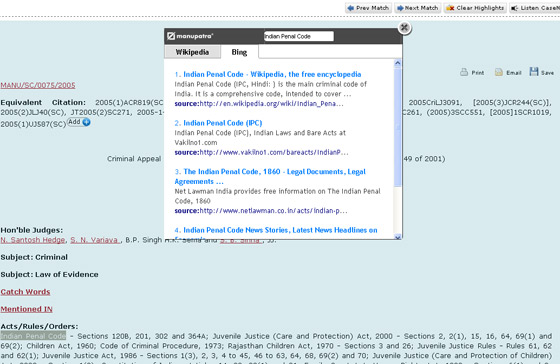Visit the netlawman.co.in source URL
Viewport: 560px width, 364px height.
click(x=273, y=211)
